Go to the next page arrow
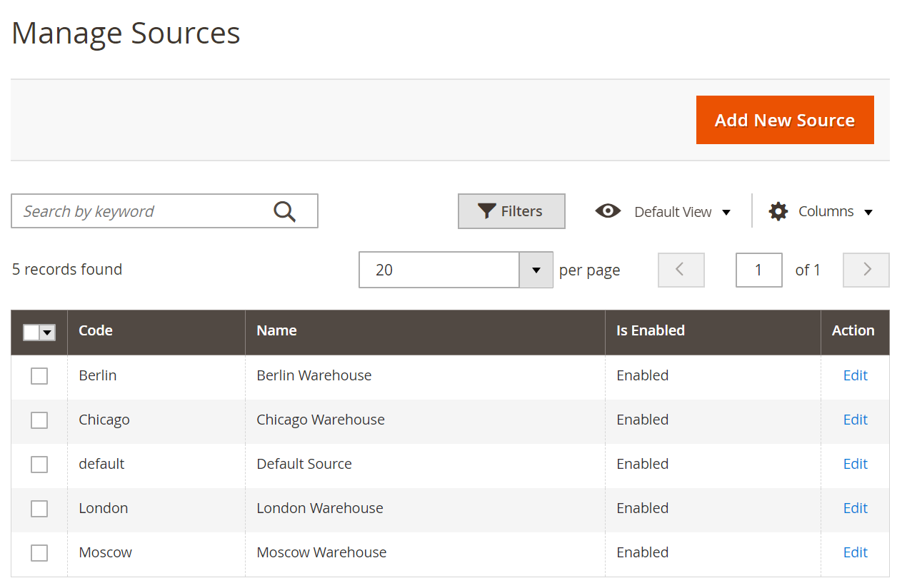Screen dimensions: 902x588 pyautogui.click(x=866, y=270)
